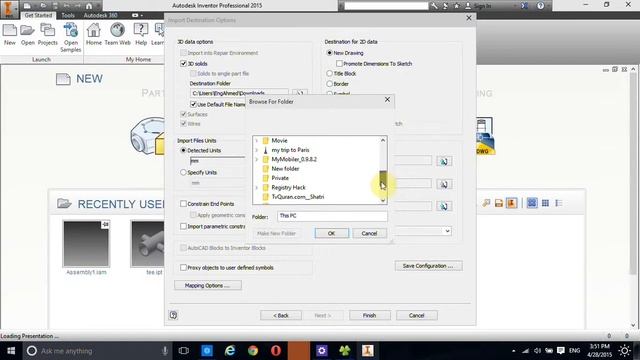Click Inventor icon on taskbar
Viewport: 640px width, 360px height.
[367, 351]
